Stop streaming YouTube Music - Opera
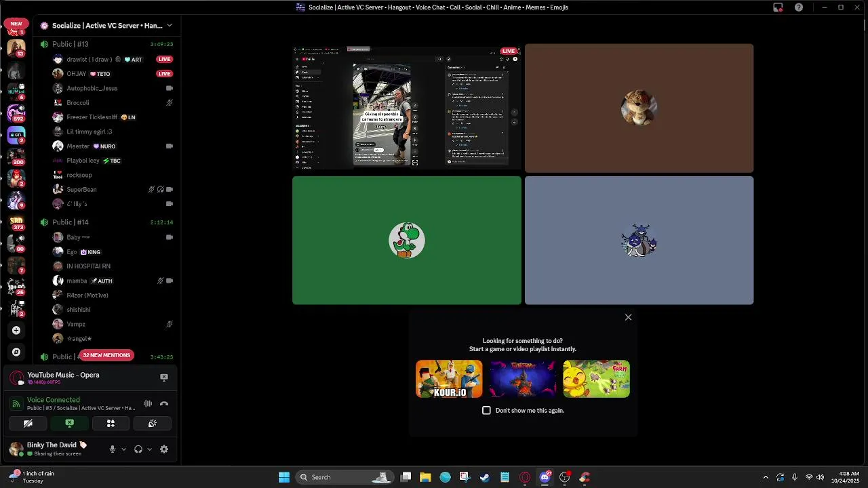This screenshot has width=868, height=488. [x=164, y=378]
